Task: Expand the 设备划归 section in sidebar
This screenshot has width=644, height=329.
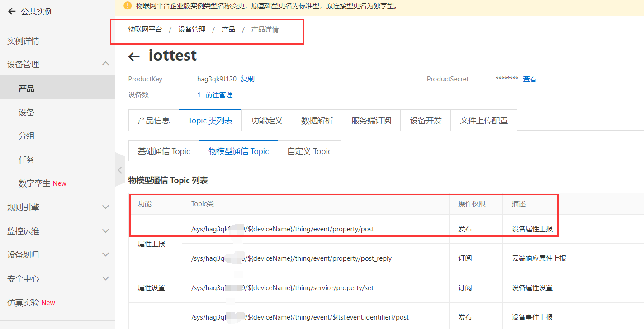Action: [x=105, y=254]
